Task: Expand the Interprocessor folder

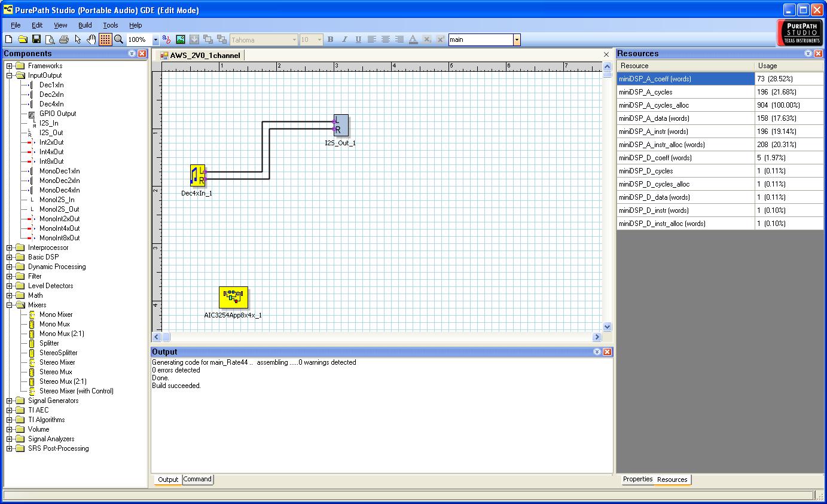Action: point(10,248)
